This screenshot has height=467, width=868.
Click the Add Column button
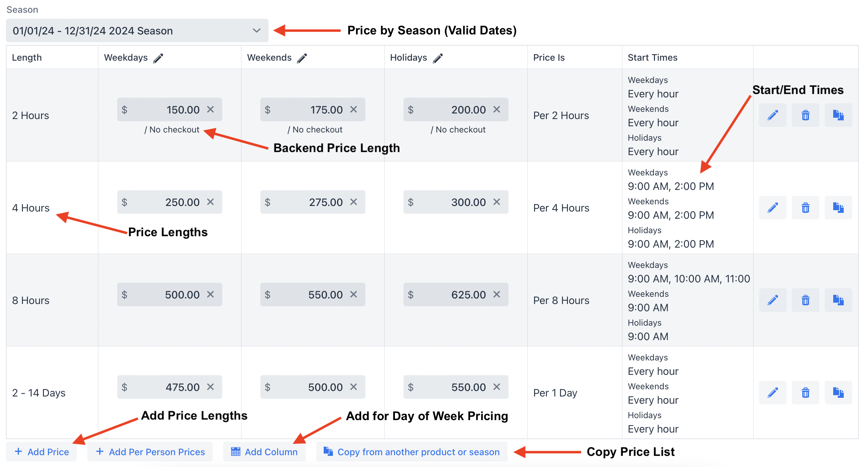point(264,452)
